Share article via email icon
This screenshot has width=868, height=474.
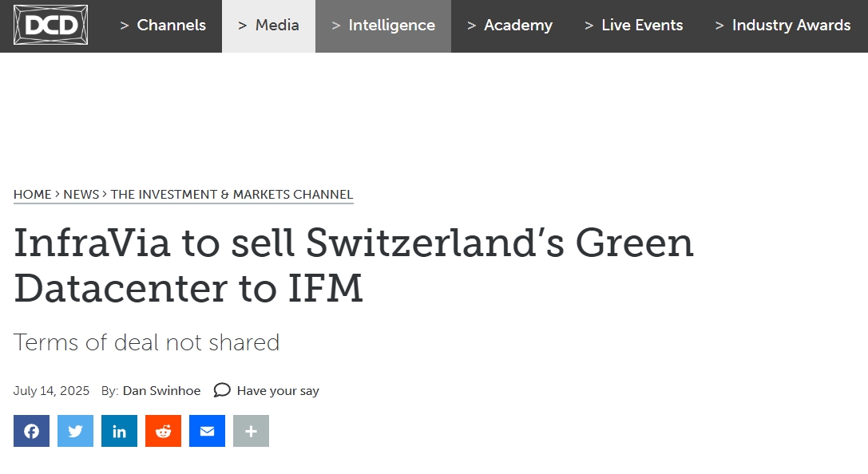pyautogui.click(x=207, y=431)
